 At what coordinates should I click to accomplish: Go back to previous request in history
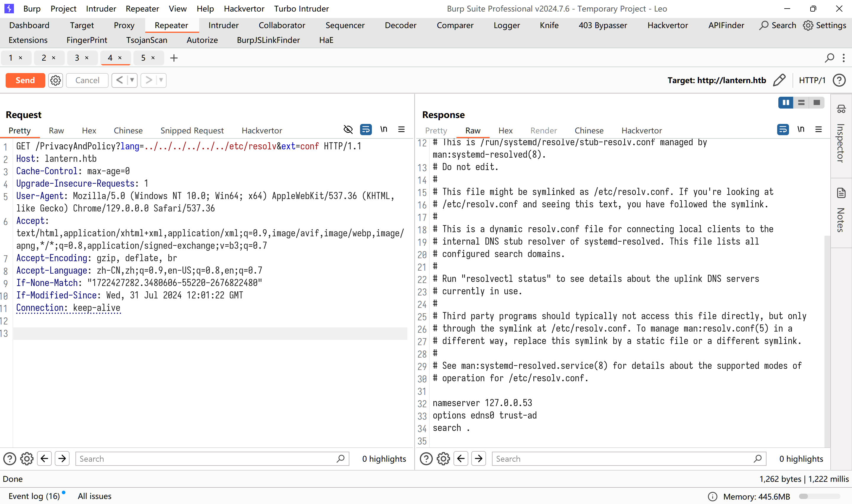click(119, 80)
